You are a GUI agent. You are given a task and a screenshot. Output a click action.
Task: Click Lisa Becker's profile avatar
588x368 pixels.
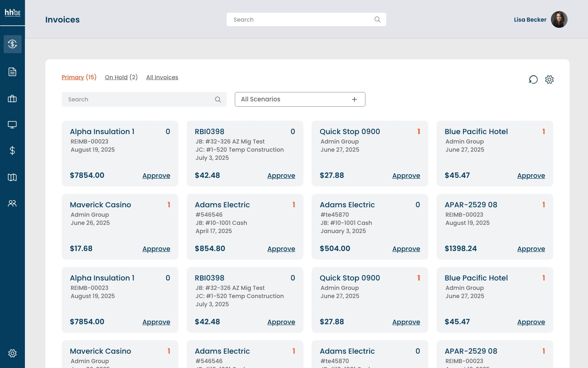coord(559,19)
